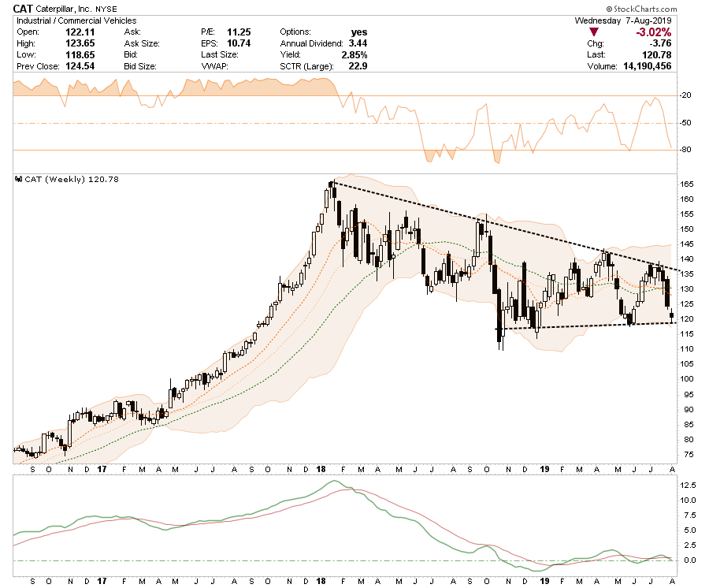Click 'Caterpillar, Inc.' company name

63,9
